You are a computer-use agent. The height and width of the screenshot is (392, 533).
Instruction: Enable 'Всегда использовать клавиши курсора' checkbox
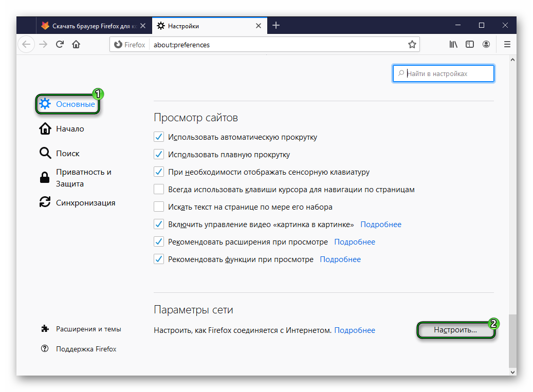159,189
